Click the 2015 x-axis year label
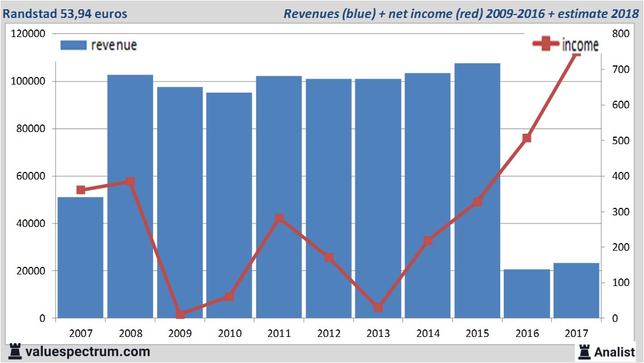Viewport: 644px width, 363px height. click(x=477, y=333)
